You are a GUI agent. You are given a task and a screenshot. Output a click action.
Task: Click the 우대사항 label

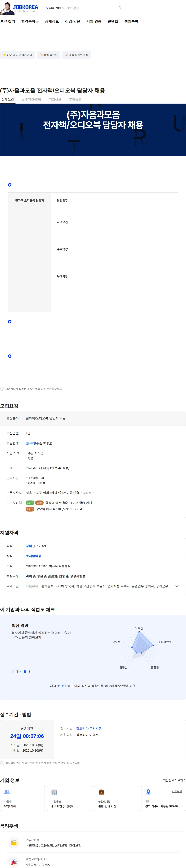pyautogui.click(x=62, y=276)
